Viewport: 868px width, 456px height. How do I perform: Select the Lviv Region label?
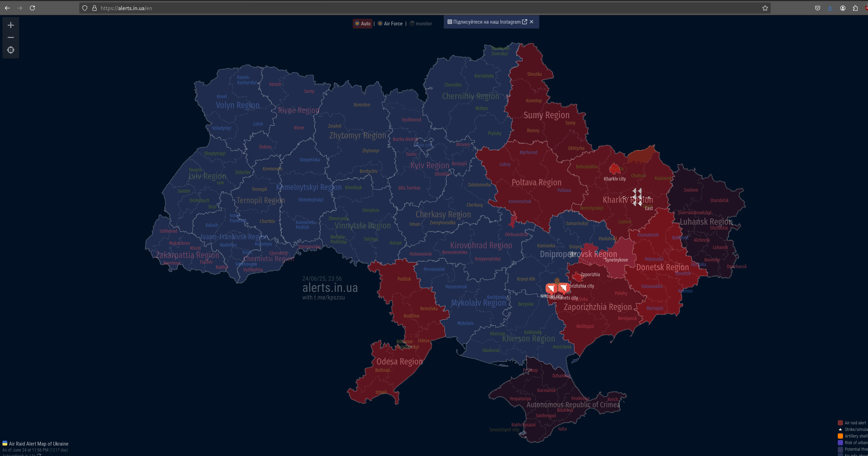click(x=207, y=176)
